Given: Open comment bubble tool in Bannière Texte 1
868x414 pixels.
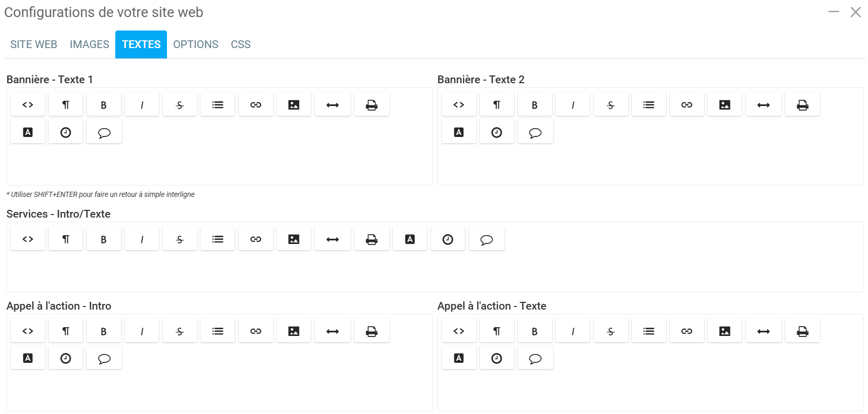Looking at the screenshot, I should [104, 133].
